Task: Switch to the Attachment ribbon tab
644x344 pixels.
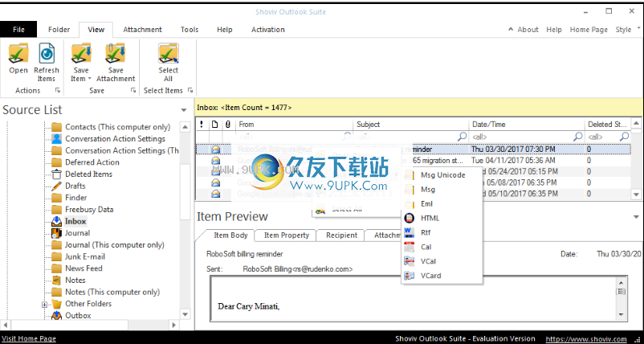Action: pyautogui.click(x=142, y=30)
